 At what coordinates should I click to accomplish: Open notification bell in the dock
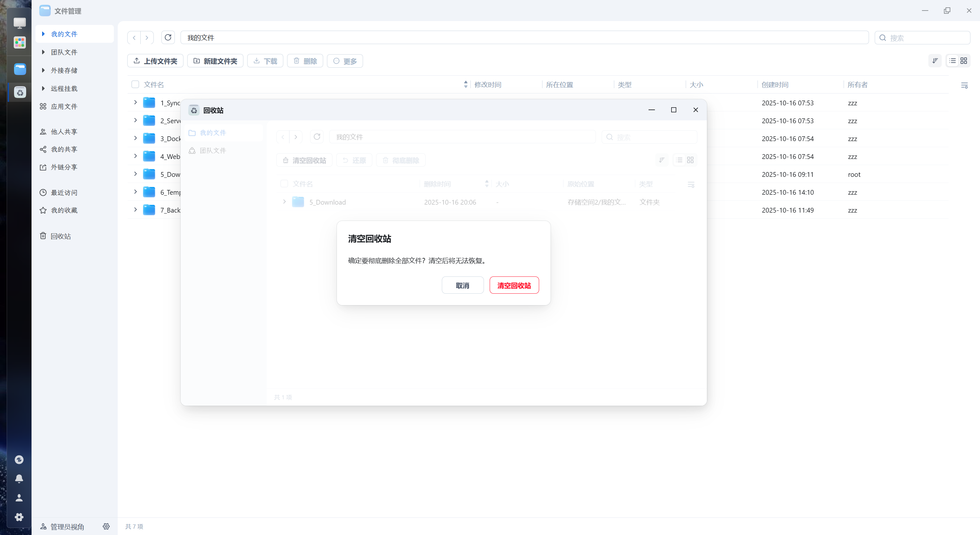(19, 478)
